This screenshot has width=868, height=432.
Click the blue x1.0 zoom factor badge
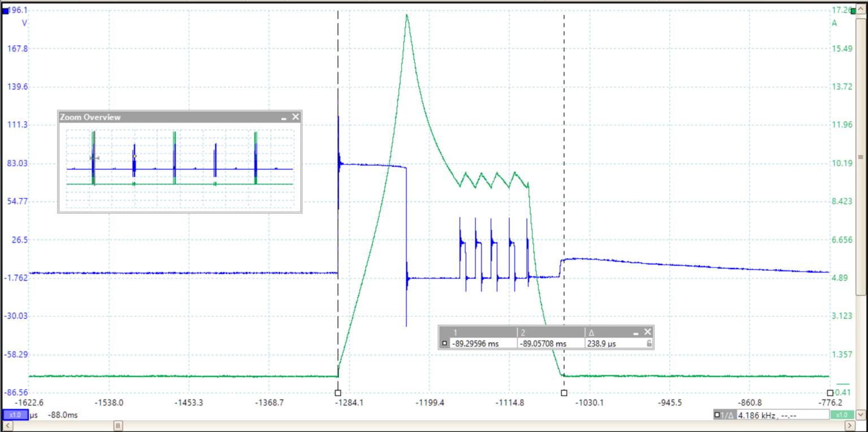pos(14,414)
